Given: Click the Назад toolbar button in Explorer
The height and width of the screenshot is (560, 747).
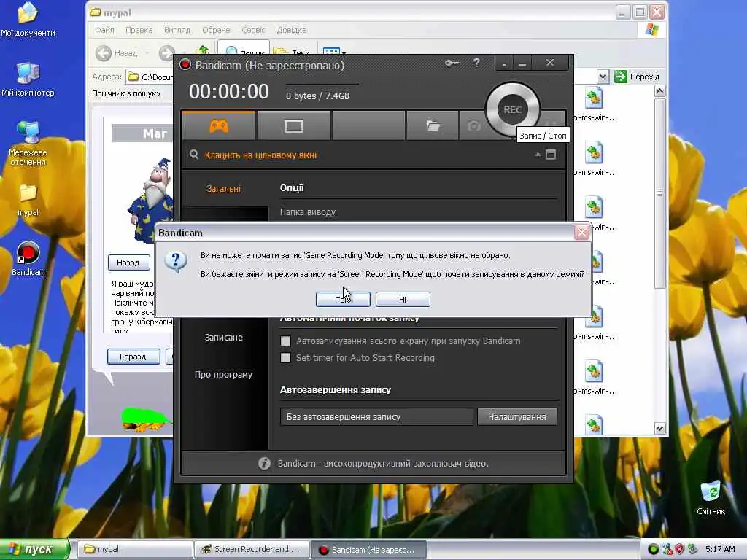Looking at the screenshot, I should point(117,52).
